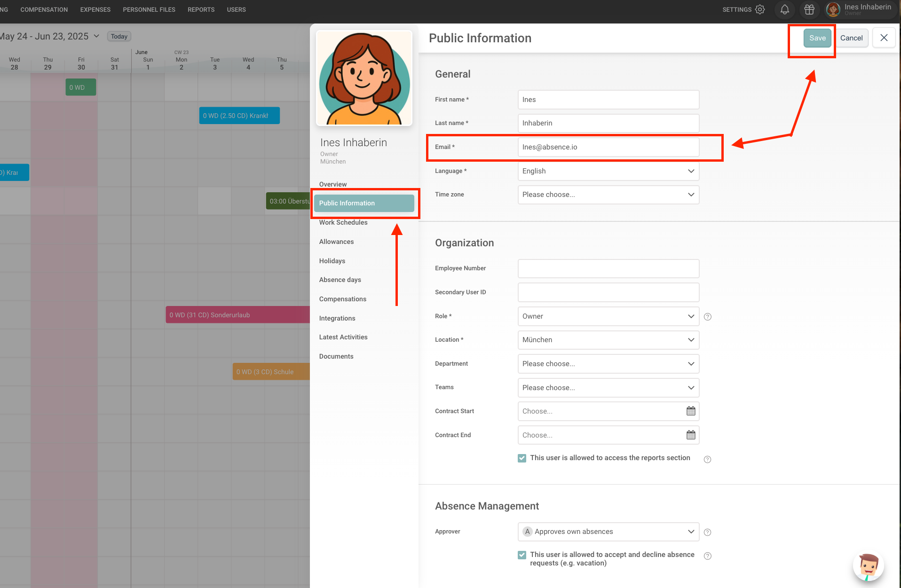Open the Role dropdown
This screenshot has height=588, width=901.
609,316
